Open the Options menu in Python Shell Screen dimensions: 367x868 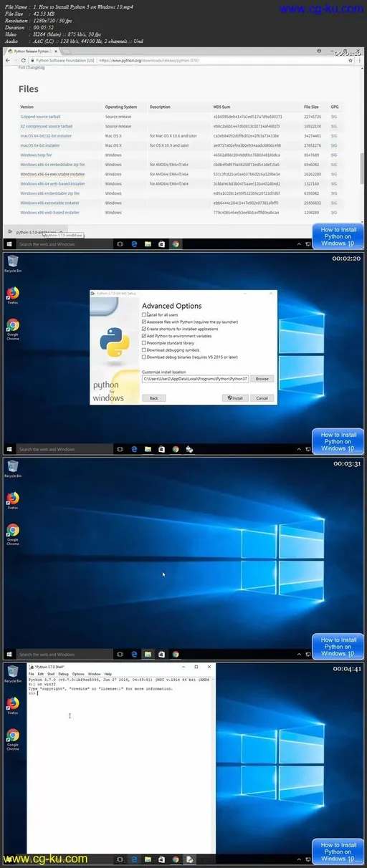[x=78, y=674]
